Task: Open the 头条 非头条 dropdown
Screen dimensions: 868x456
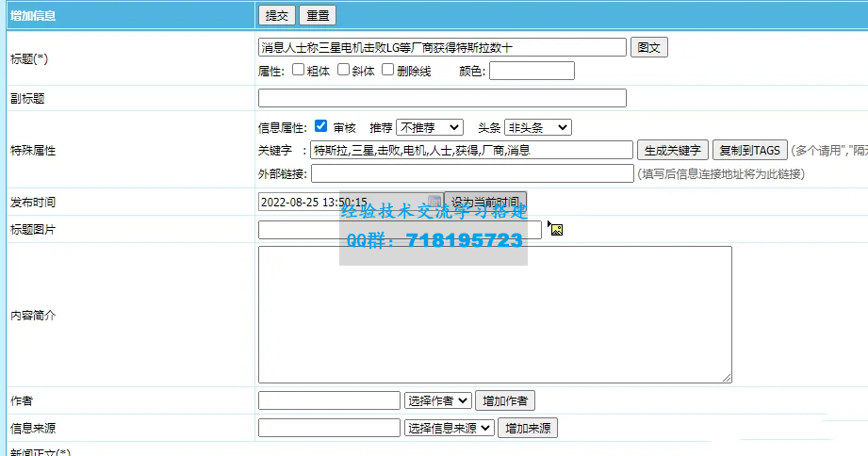Action: 537,128
